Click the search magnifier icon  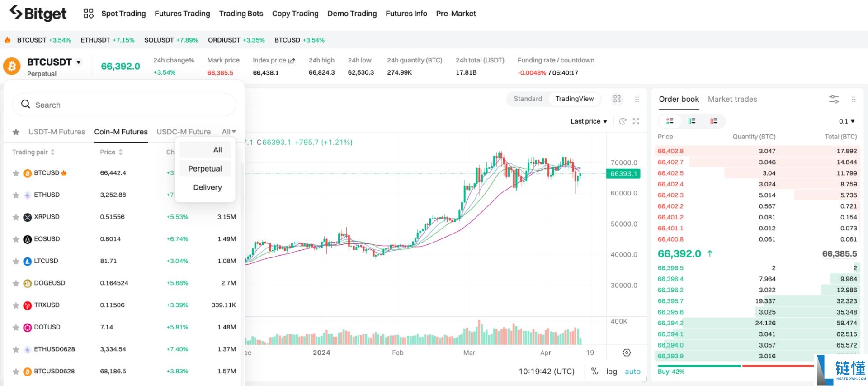coord(25,105)
